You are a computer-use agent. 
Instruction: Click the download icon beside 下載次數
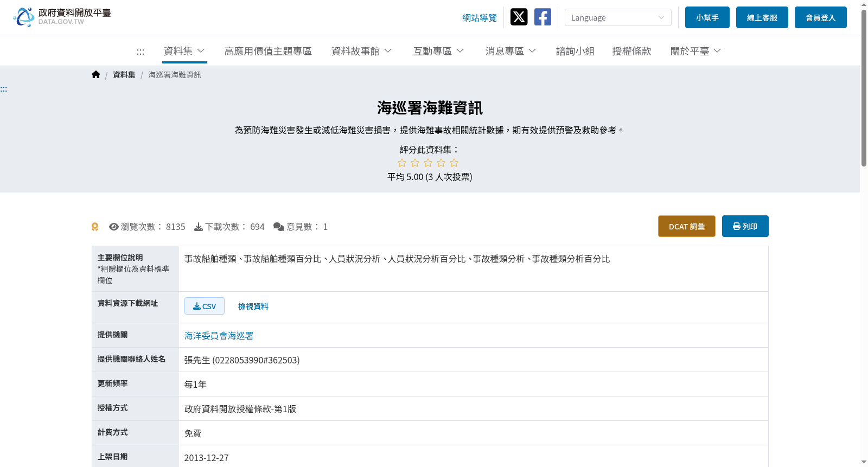tap(199, 227)
